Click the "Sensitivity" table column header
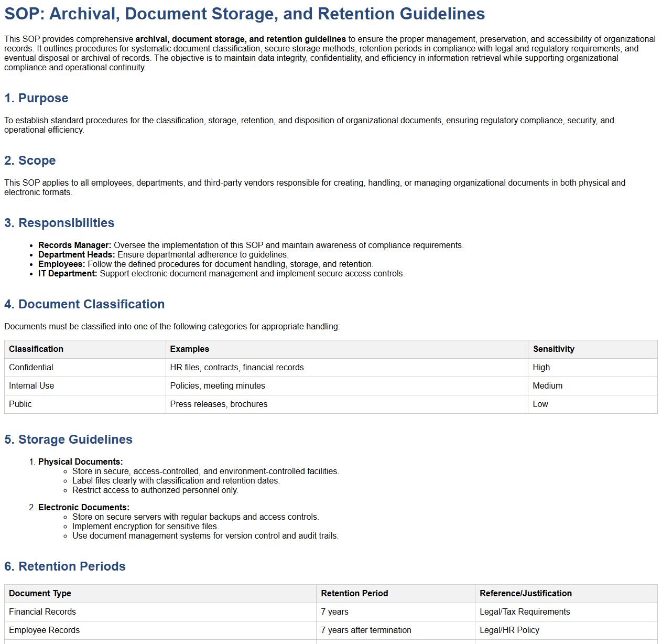The width and height of the screenshot is (662, 644). 554,349
